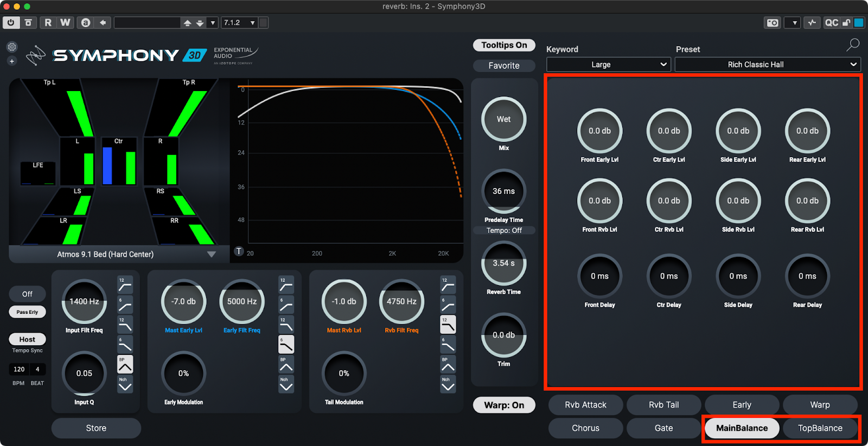
Task: Click the camera snapshot icon in toolbar
Action: coord(772,23)
